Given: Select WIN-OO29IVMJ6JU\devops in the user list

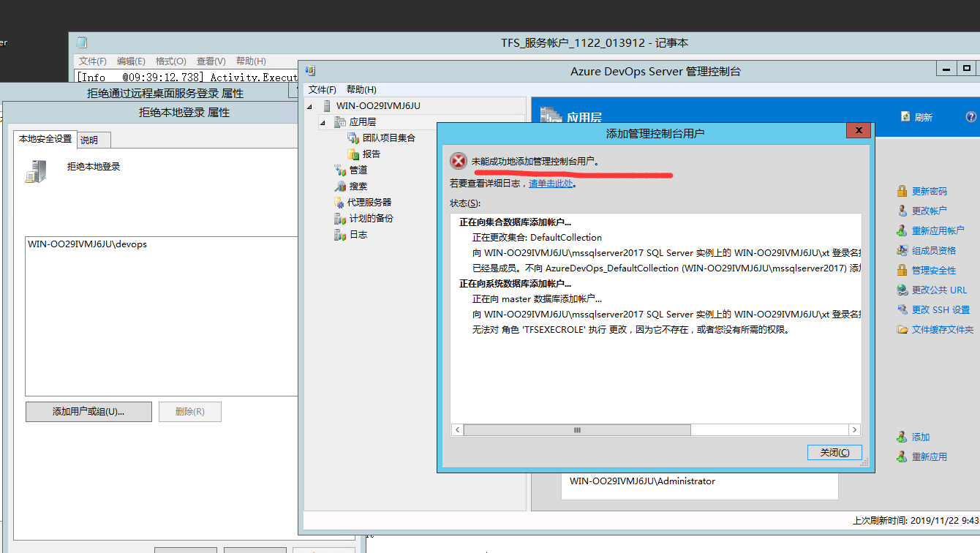Looking at the screenshot, I should (x=87, y=244).
